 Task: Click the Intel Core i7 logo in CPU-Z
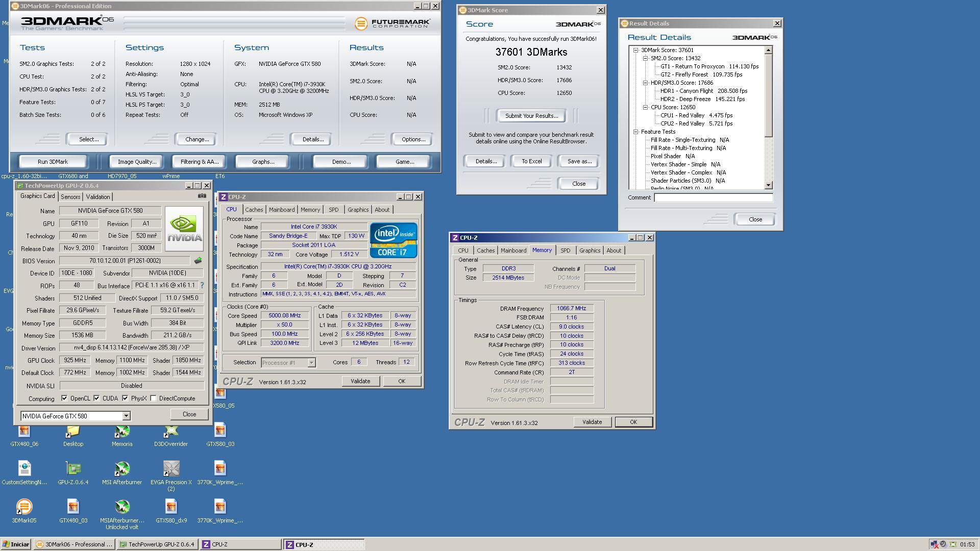tap(394, 240)
